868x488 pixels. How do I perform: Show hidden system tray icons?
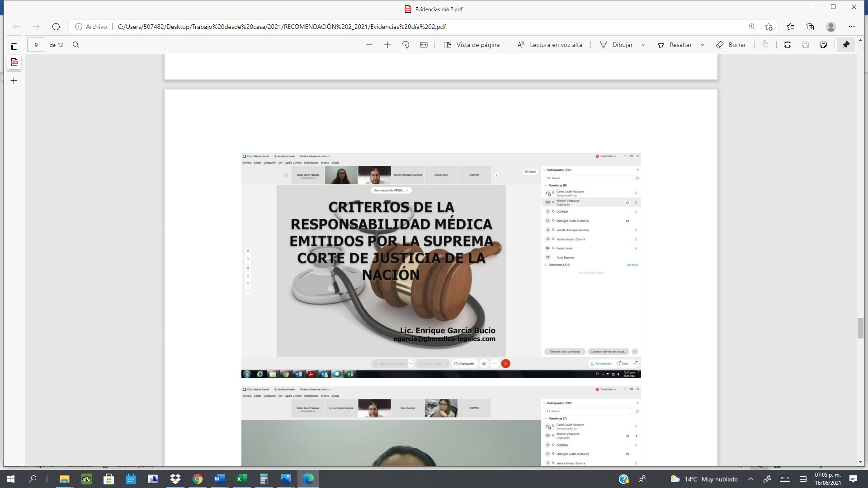[751, 479]
